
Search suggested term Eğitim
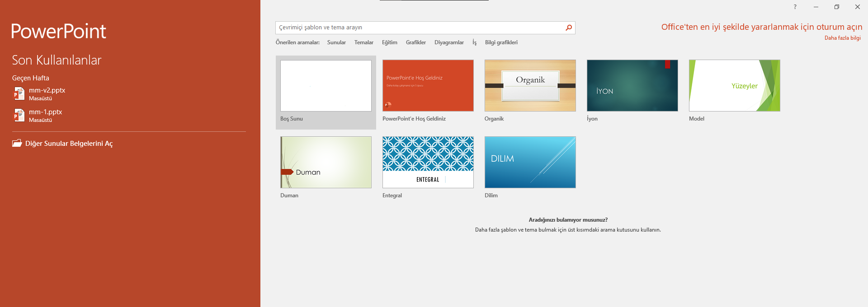pyautogui.click(x=390, y=42)
